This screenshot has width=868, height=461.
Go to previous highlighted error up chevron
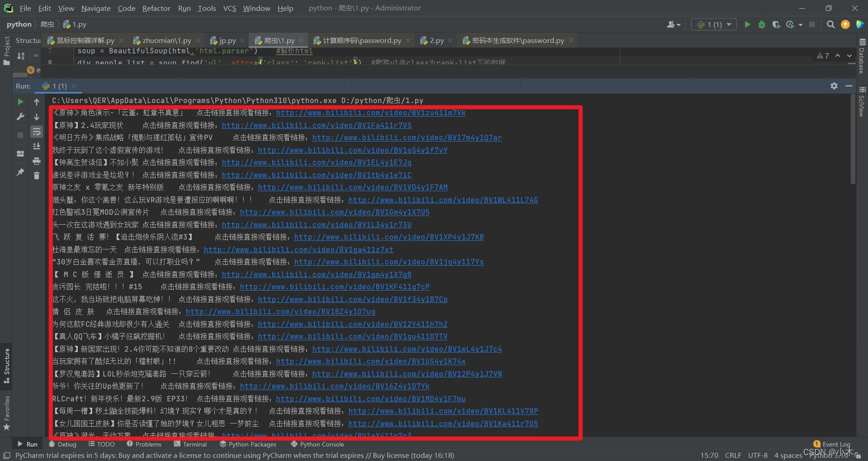(838, 56)
